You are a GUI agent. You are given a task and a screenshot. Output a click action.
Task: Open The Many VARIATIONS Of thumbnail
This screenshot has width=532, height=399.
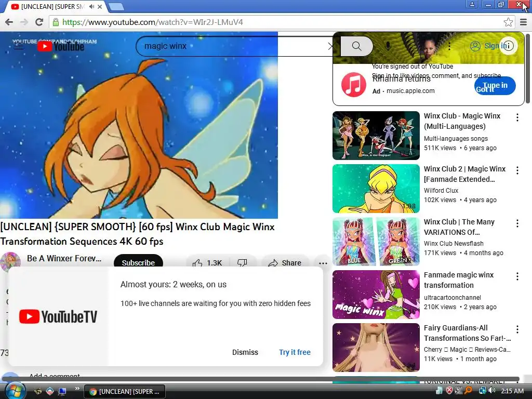pyautogui.click(x=376, y=242)
